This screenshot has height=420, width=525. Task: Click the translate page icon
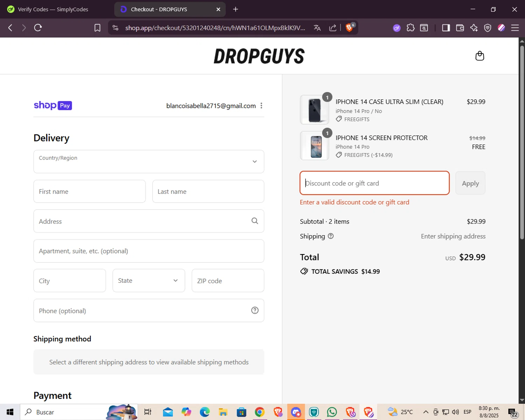(317, 28)
